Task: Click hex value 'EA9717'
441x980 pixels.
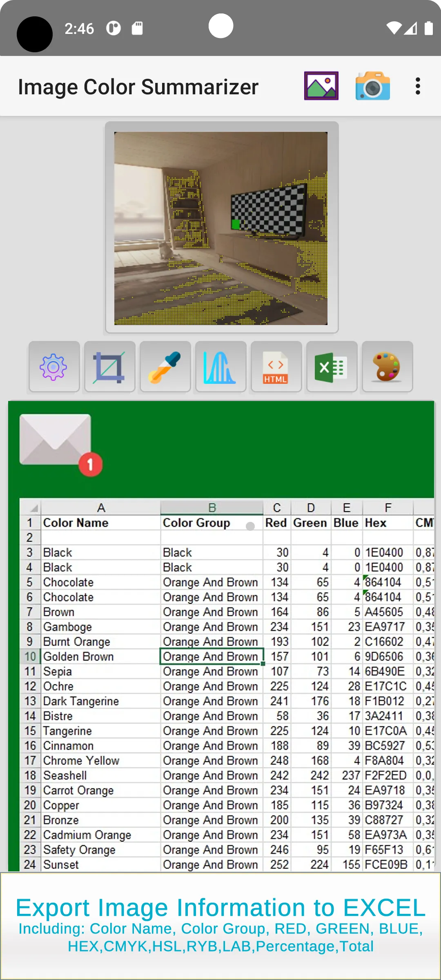Action: pyautogui.click(x=388, y=627)
